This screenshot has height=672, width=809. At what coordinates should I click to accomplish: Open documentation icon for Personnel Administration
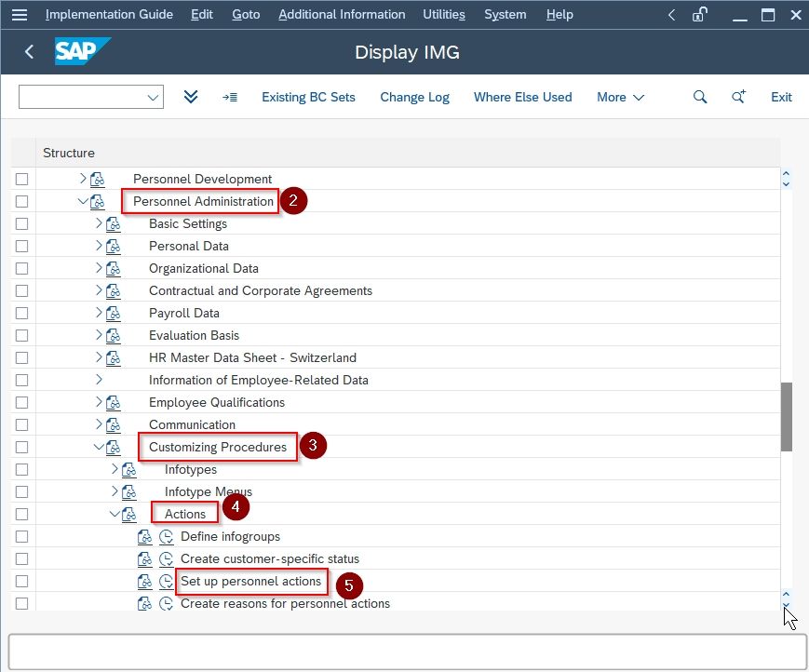coord(98,201)
